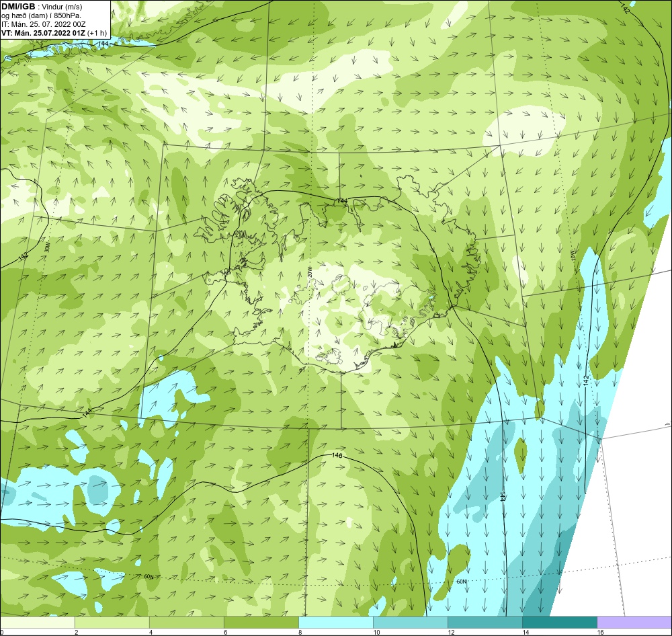Click the '146' contour label

[x=337, y=455]
